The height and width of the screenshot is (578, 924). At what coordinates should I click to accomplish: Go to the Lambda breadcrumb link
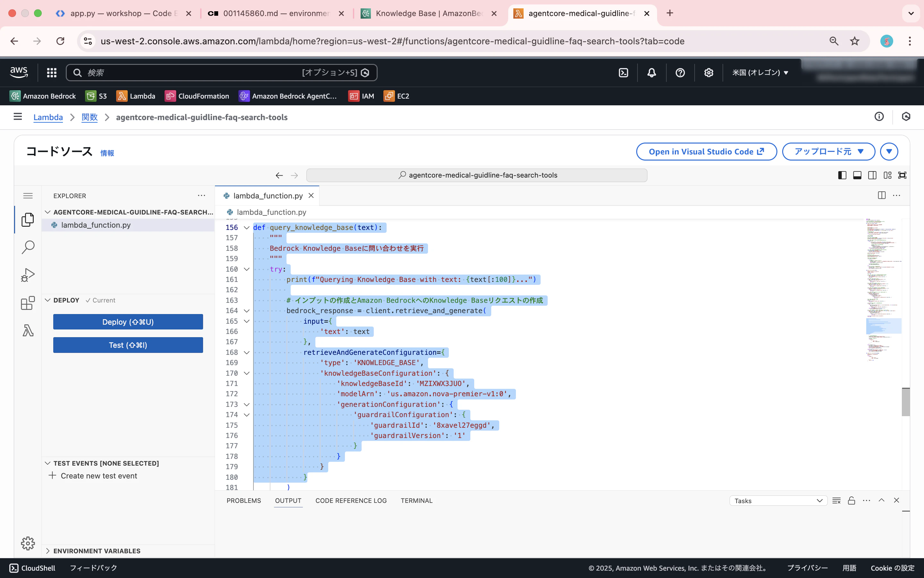pyautogui.click(x=48, y=117)
